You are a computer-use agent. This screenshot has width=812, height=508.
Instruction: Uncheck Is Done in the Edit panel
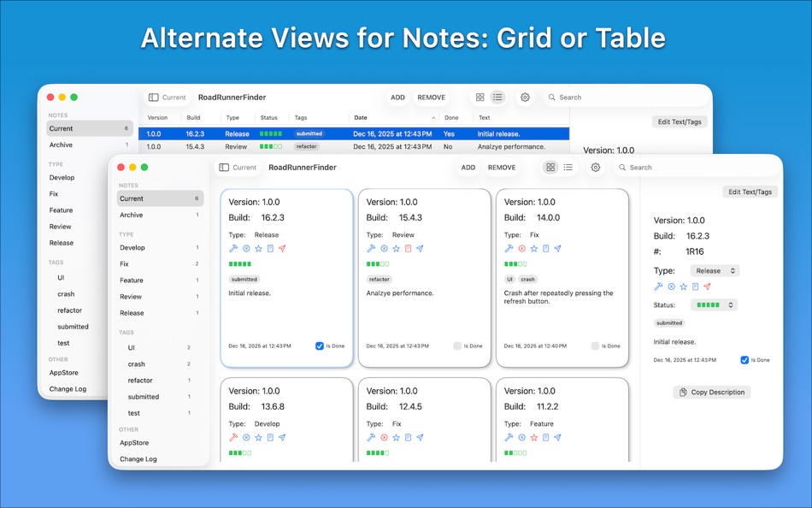[744, 360]
